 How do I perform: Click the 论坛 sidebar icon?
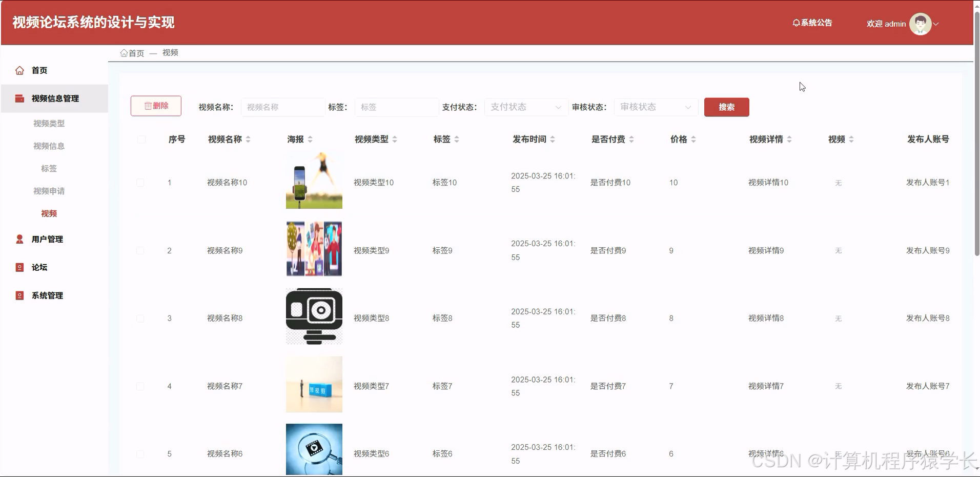19,267
